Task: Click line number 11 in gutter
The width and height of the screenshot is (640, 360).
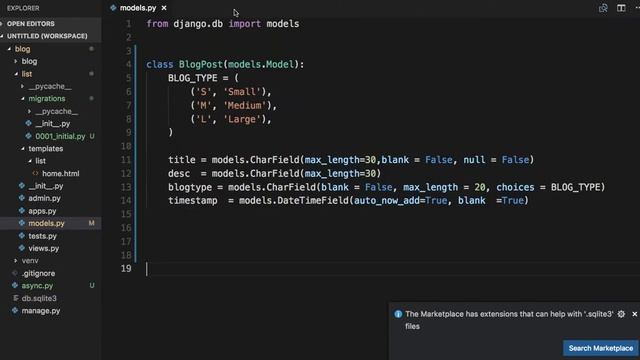Action: tap(126, 160)
